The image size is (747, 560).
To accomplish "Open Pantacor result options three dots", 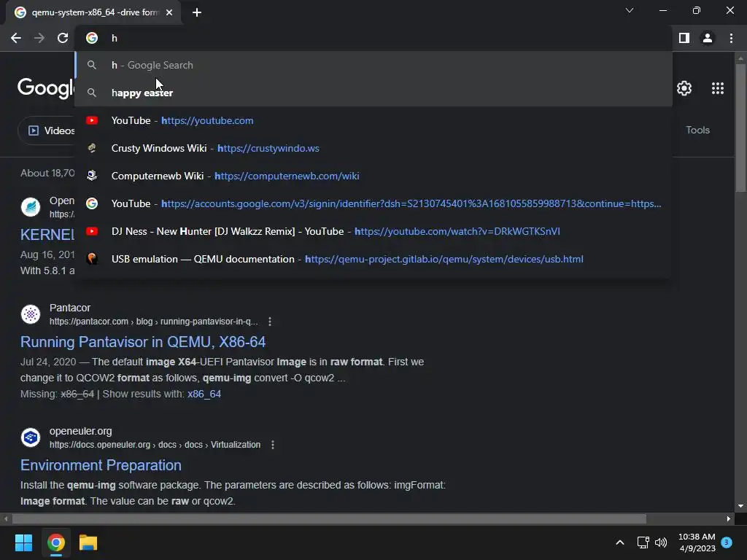I will coord(270,322).
